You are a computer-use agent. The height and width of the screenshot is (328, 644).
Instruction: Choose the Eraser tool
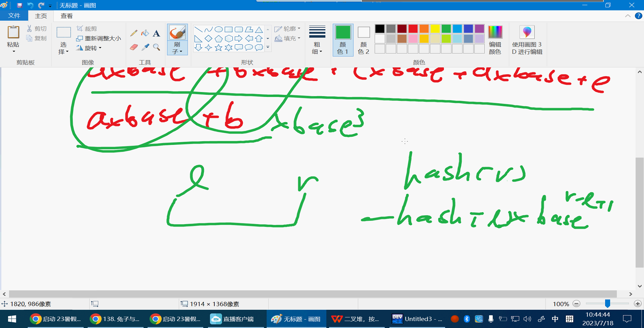134,47
